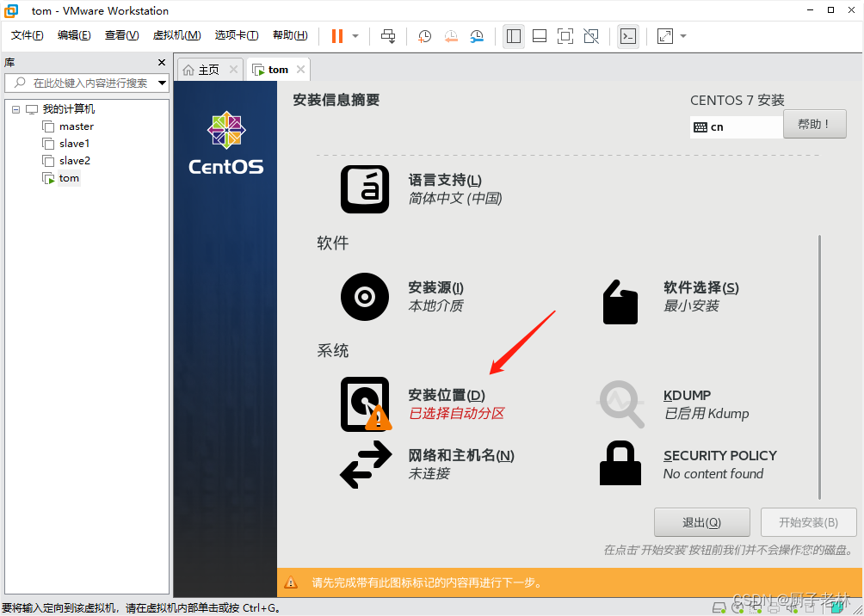Viewport: 864px width, 616px height.
Task: Click the 网络和主机名(N) label
Action: [461, 456]
